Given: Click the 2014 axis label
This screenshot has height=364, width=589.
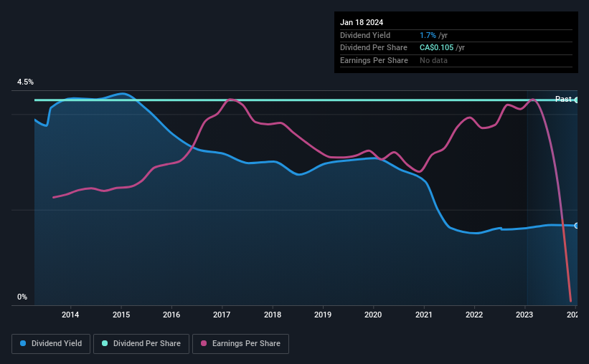Looking at the screenshot, I should (x=70, y=315).
